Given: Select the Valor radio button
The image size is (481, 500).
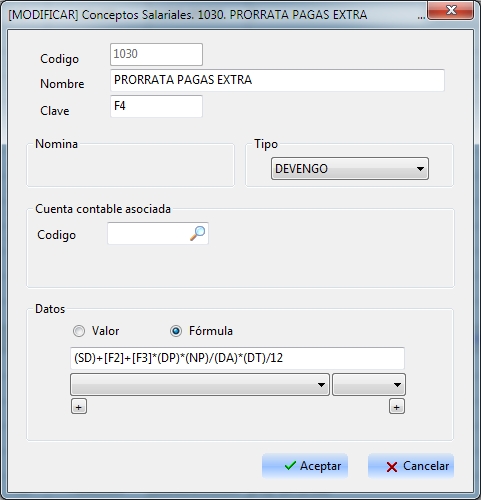Looking at the screenshot, I should [79, 331].
